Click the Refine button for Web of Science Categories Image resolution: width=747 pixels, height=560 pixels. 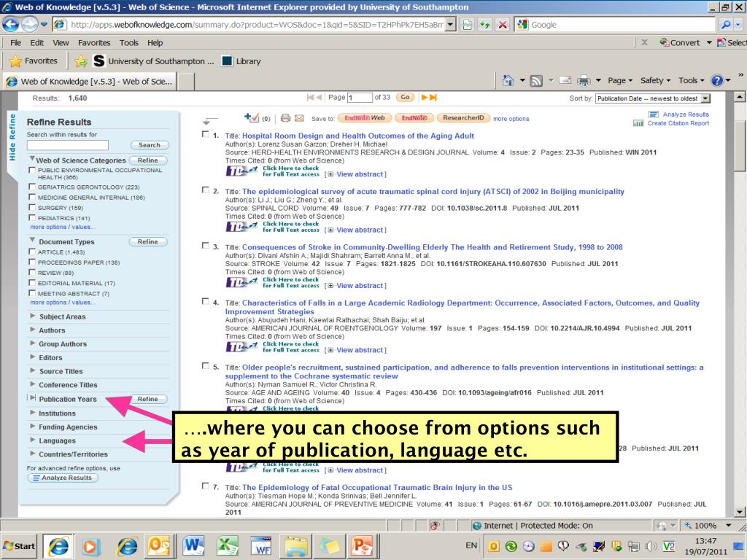[x=148, y=160]
